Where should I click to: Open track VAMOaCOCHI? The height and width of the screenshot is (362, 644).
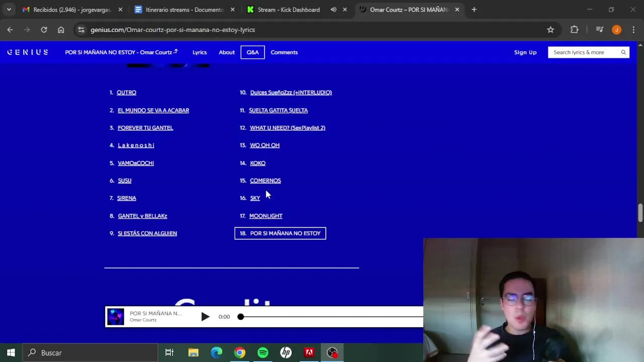point(136,163)
